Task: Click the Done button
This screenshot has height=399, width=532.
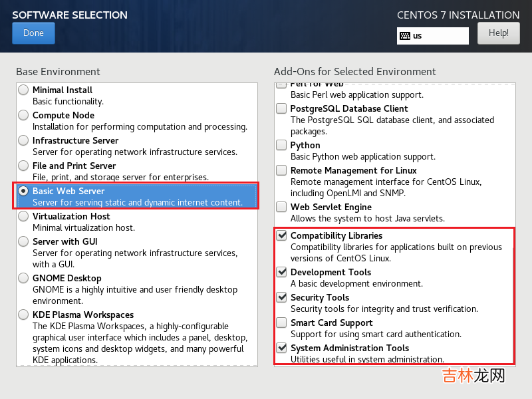Action: 33,33
